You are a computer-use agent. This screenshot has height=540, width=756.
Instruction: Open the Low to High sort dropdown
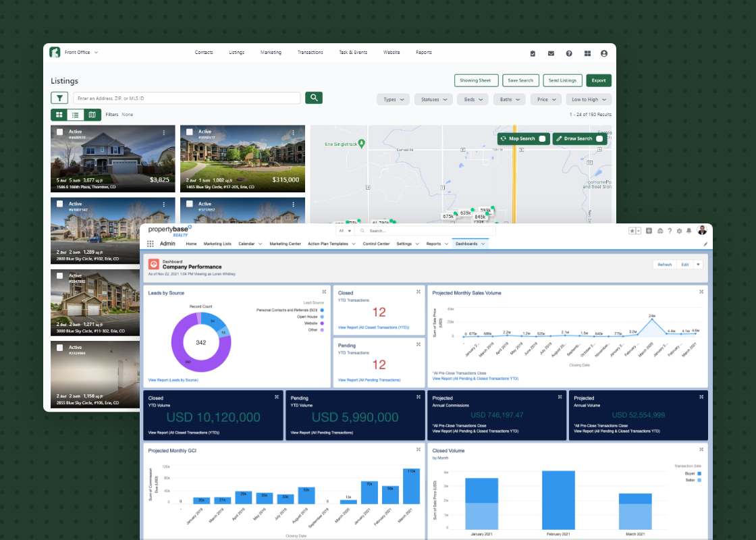tap(589, 99)
